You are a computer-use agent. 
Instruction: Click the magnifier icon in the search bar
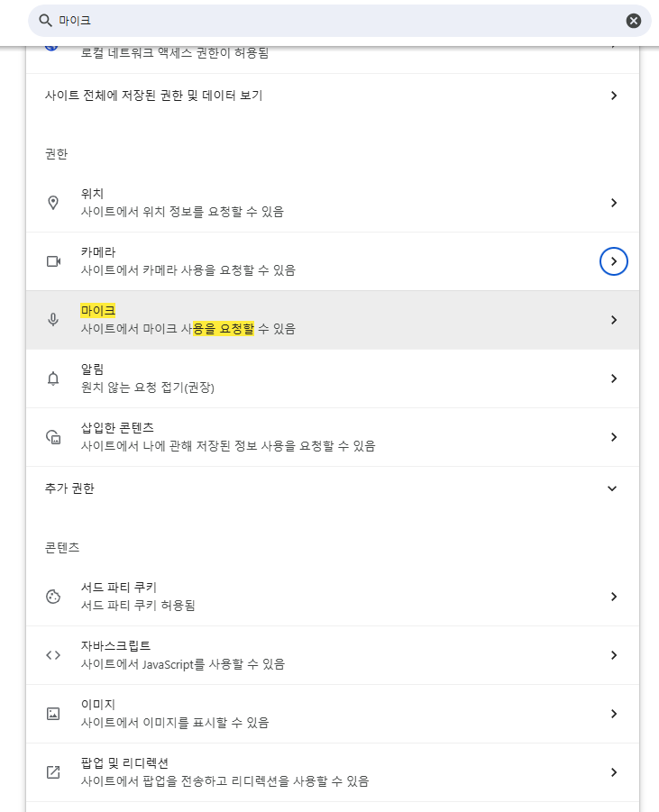point(45,21)
